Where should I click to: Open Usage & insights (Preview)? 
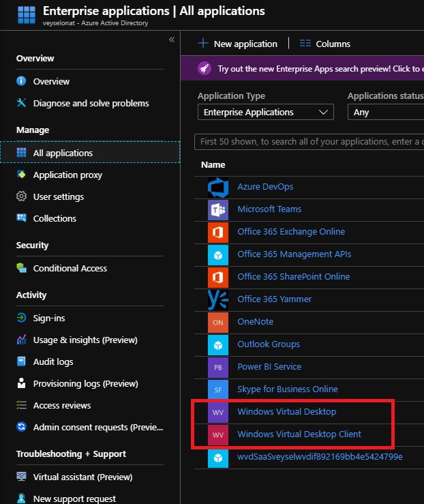[x=85, y=340]
